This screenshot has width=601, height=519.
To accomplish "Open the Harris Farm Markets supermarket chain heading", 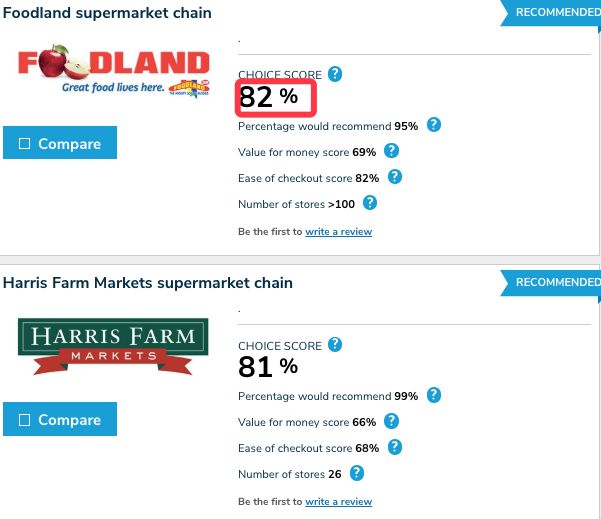I will pyautogui.click(x=148, y=283).
